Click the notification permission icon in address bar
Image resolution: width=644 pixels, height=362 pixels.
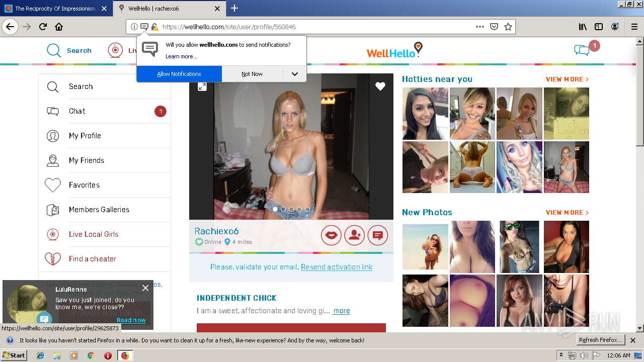(144, 27)
